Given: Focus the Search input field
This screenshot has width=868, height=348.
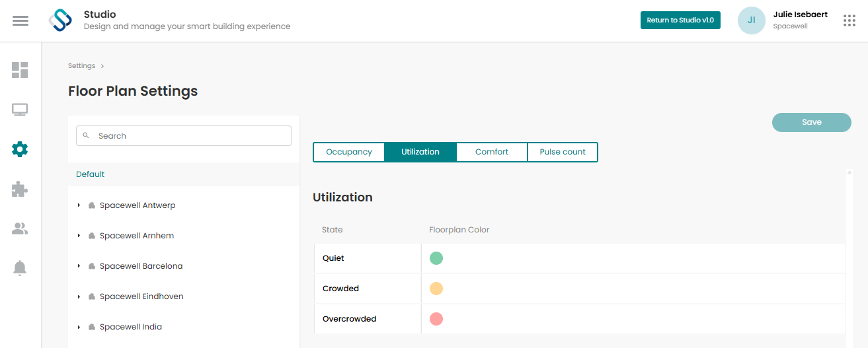Looking at the screenshot, I should [184, 135].
